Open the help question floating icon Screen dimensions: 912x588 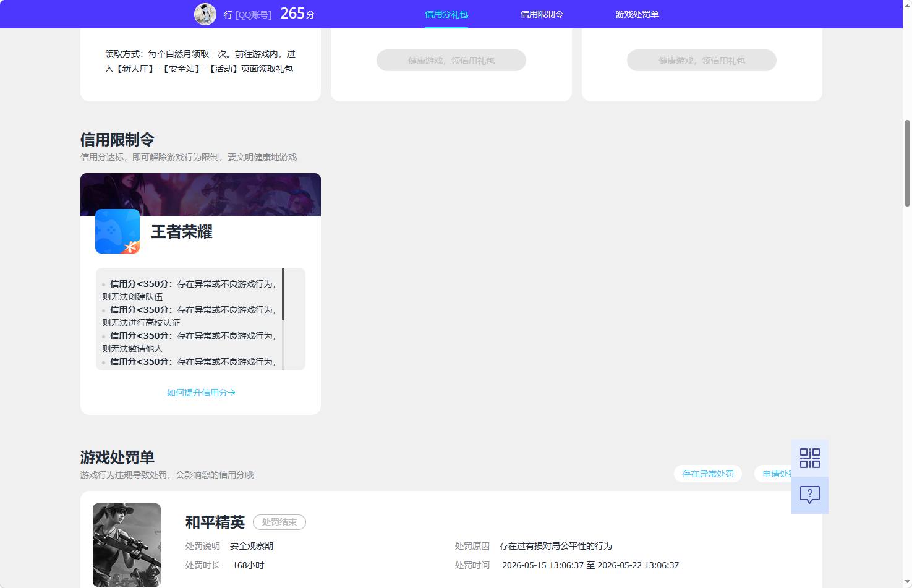pos(809,495)
